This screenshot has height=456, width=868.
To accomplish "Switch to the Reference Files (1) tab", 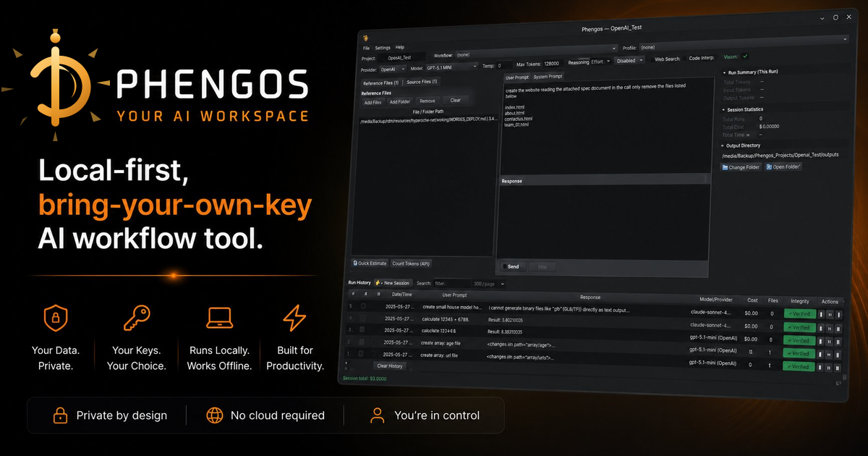I will [380, 83].
